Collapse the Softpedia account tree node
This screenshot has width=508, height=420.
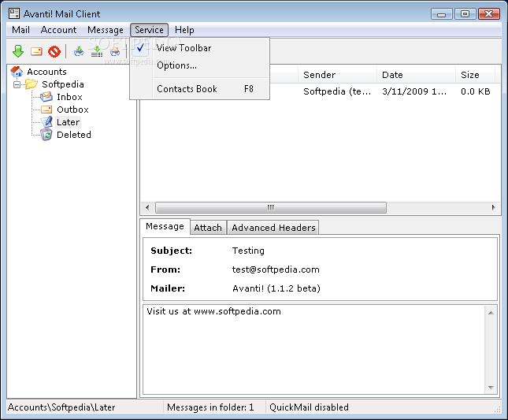pyautogui.click(x=17, y=84)
